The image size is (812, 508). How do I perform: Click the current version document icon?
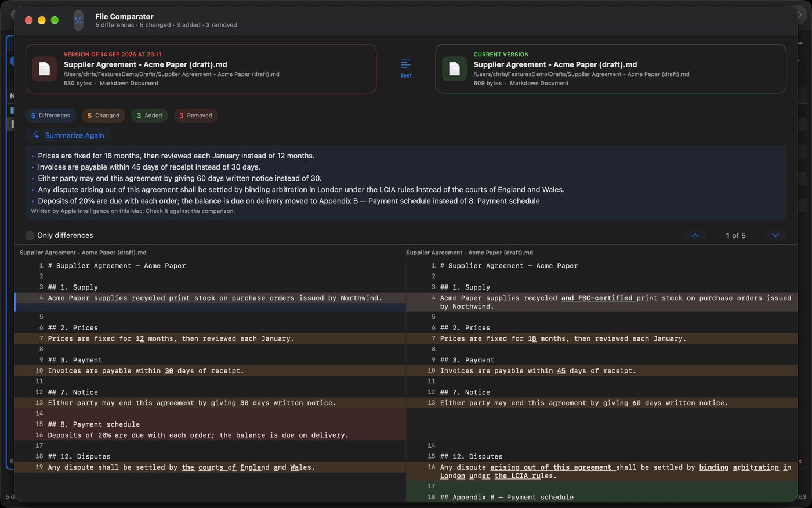(x=454, y=69)
